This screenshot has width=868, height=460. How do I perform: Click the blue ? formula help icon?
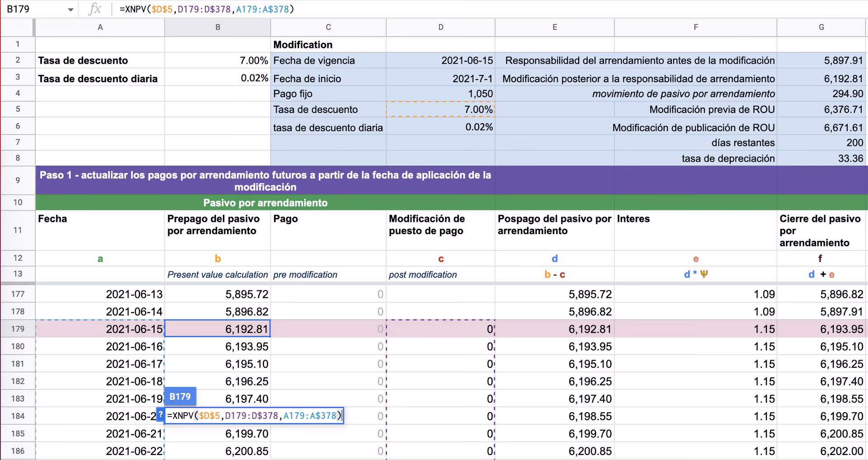(160, 415)
